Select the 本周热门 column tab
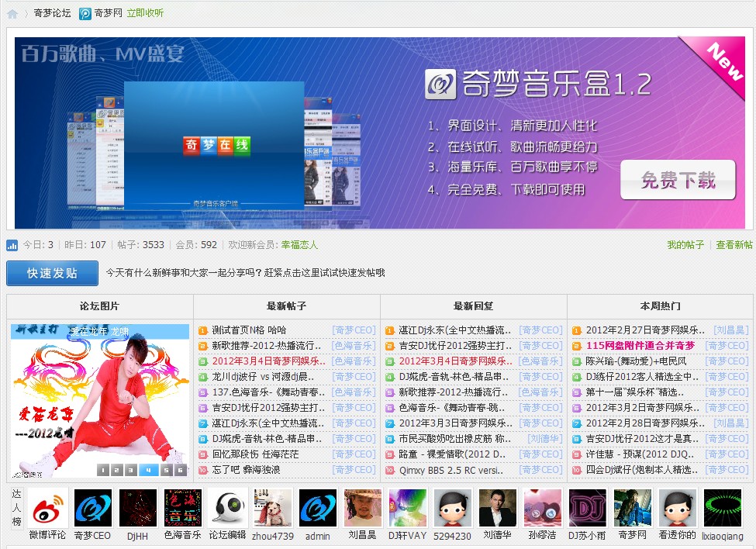 point(661,306)
